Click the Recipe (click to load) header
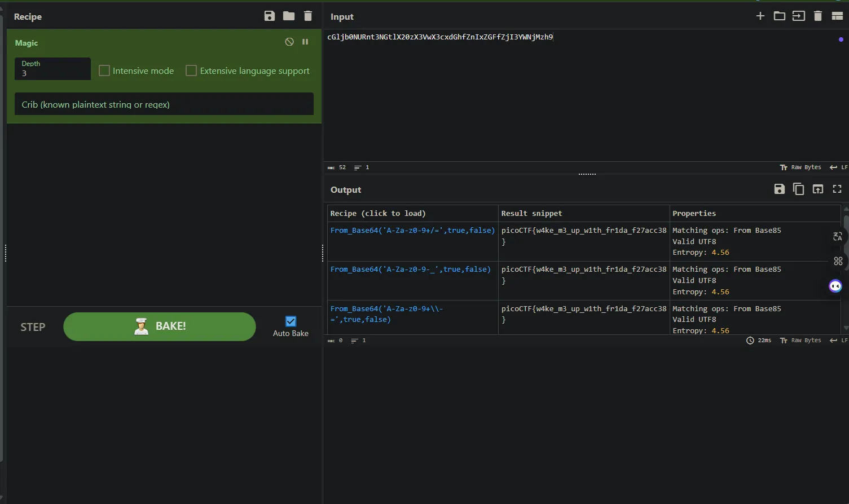The image size is (849, 504). click(x=378, y=213)
